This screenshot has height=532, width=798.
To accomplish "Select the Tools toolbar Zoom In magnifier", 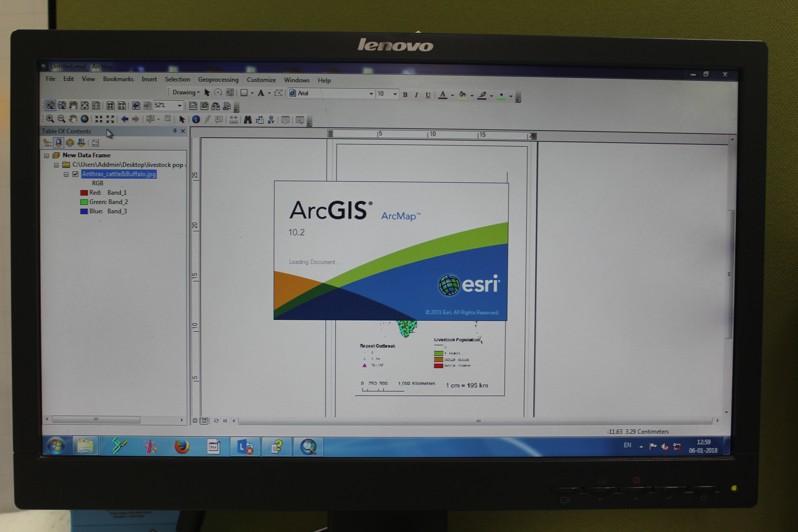I will (50, 118).
